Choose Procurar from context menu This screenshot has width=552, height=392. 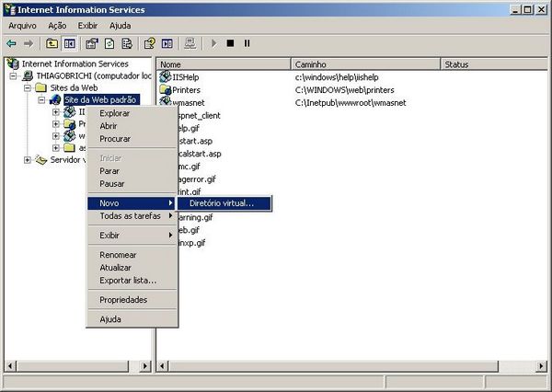click(132, 139)
